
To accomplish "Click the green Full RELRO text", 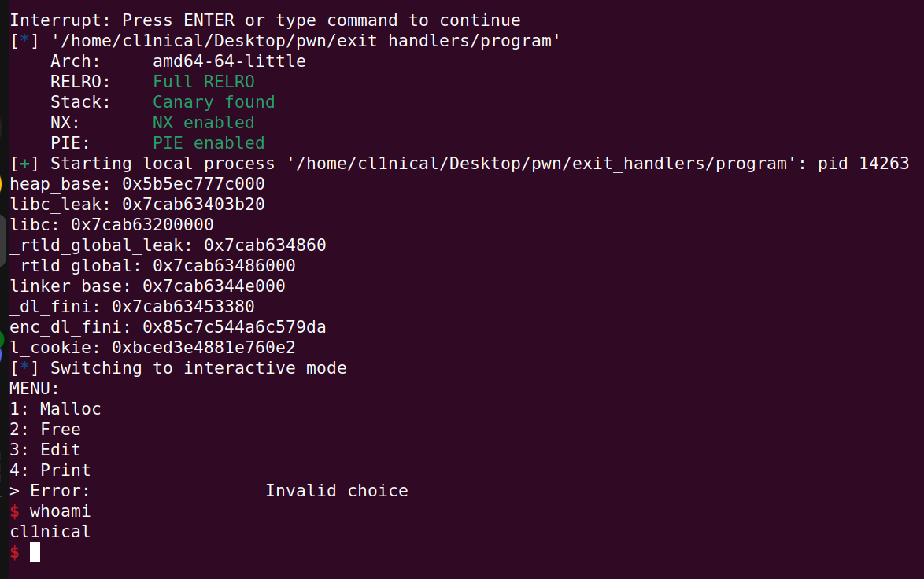I will click(203, 82).
